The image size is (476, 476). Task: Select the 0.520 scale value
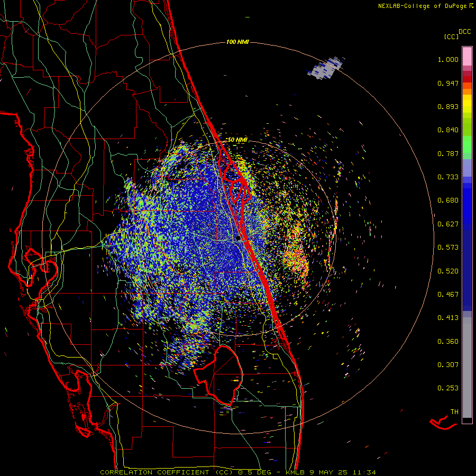448,271
